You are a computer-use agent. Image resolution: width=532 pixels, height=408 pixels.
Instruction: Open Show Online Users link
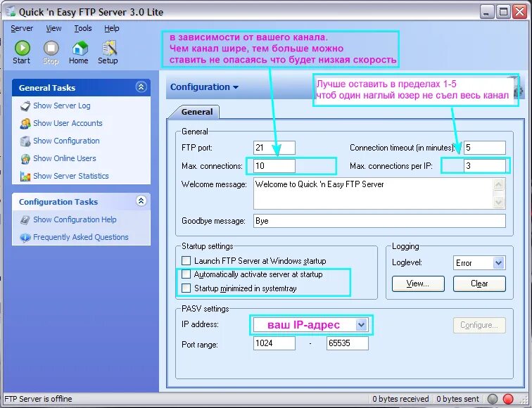[65, 159]
